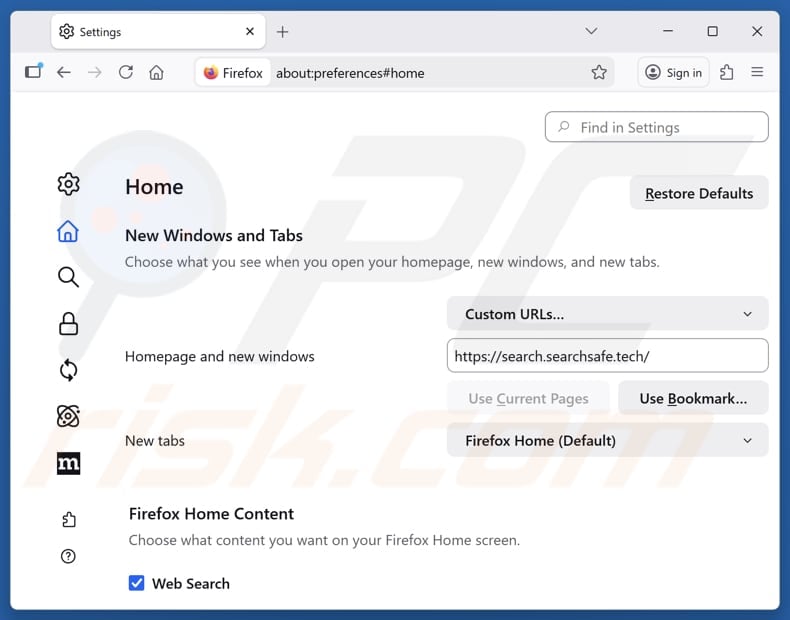Toggle the Web Search checkbox
Viewport: 790px width, 620px height.
coord(136,583)
